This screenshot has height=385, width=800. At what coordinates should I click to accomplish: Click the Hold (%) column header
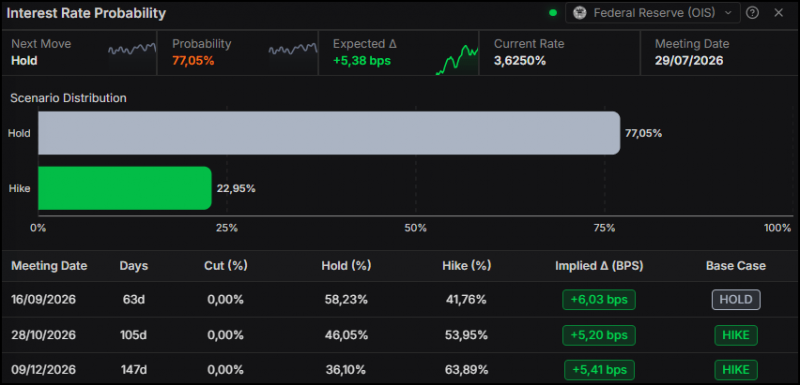346,266
